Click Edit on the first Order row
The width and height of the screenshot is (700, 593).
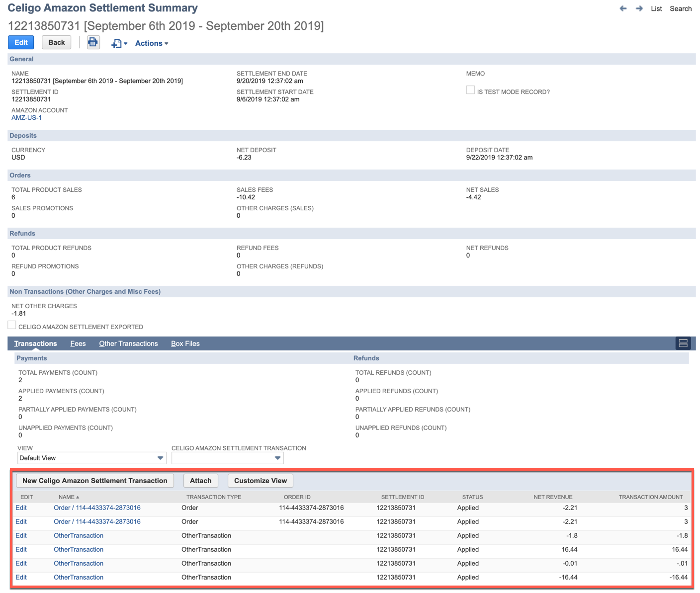pos(21,508)
